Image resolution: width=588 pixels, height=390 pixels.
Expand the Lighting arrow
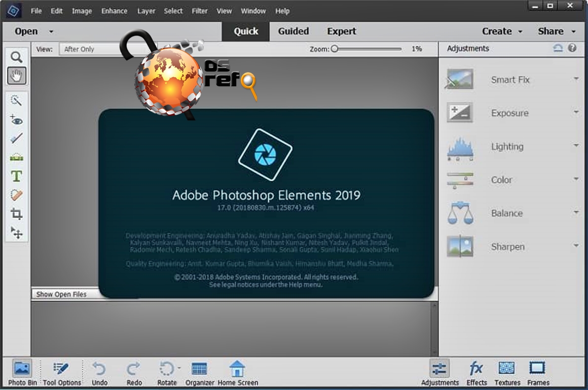(576, 145)
